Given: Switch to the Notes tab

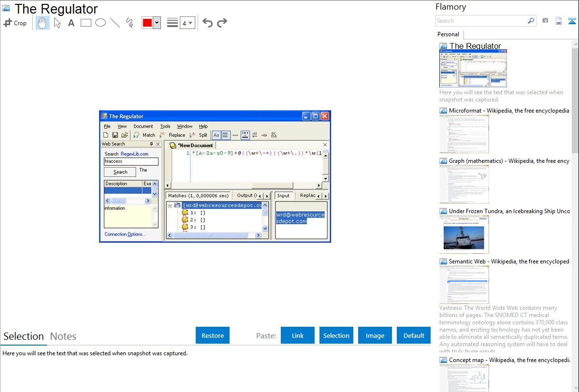Looking at the screenshot, I should click(x=63, y=336).
